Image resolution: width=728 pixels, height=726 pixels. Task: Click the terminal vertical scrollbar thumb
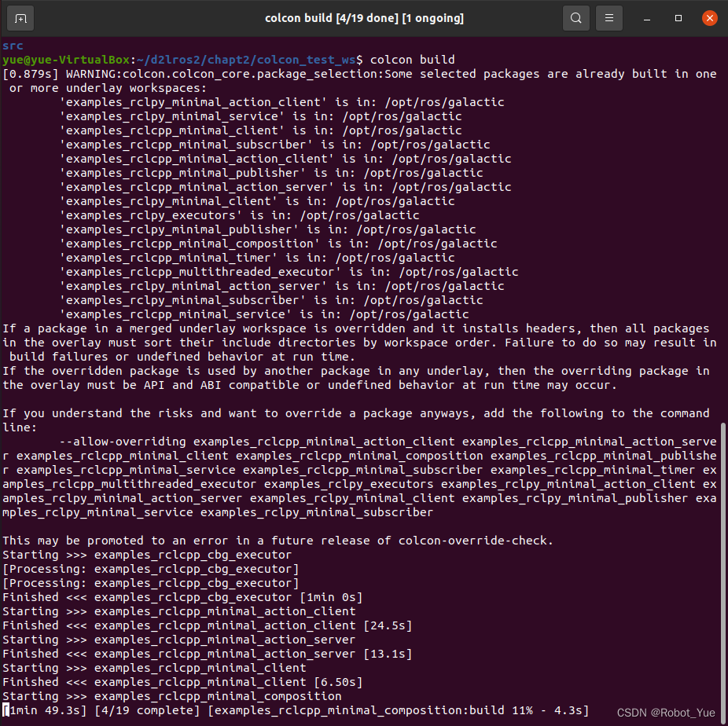pyautogui.click(x=724, y=566)
